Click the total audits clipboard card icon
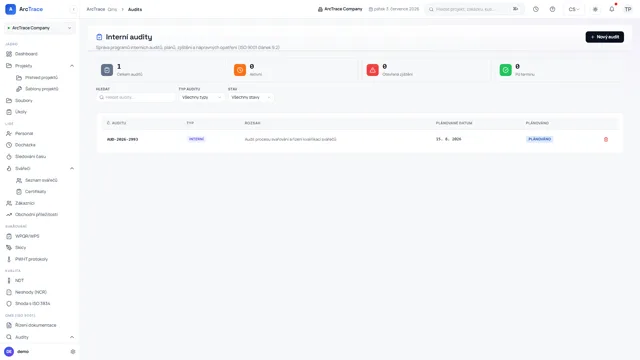 click(x=107, y=70)
